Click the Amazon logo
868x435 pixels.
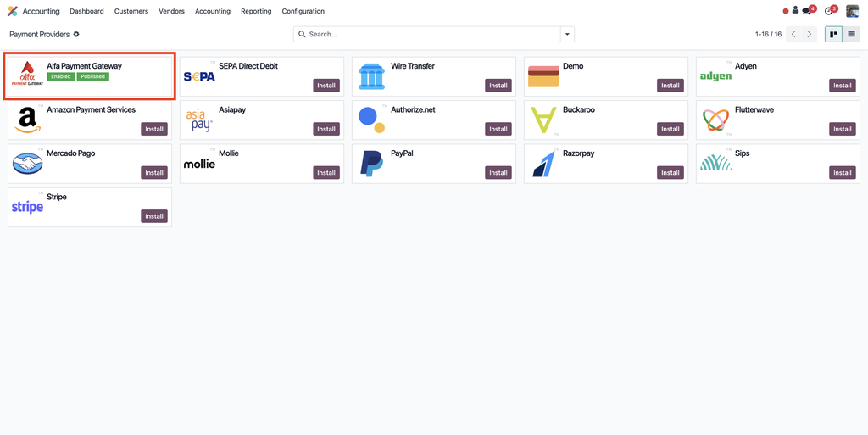(28, 120)
